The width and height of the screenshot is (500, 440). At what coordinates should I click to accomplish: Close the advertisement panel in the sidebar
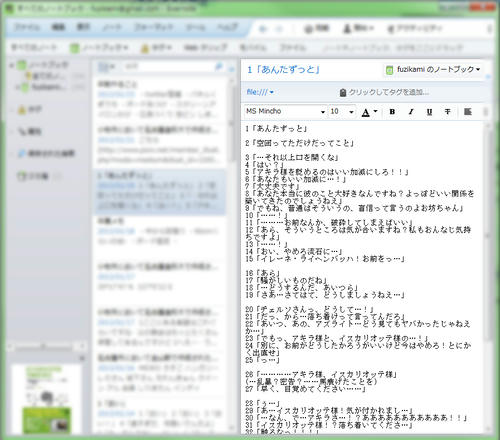[x=82, y=358]
